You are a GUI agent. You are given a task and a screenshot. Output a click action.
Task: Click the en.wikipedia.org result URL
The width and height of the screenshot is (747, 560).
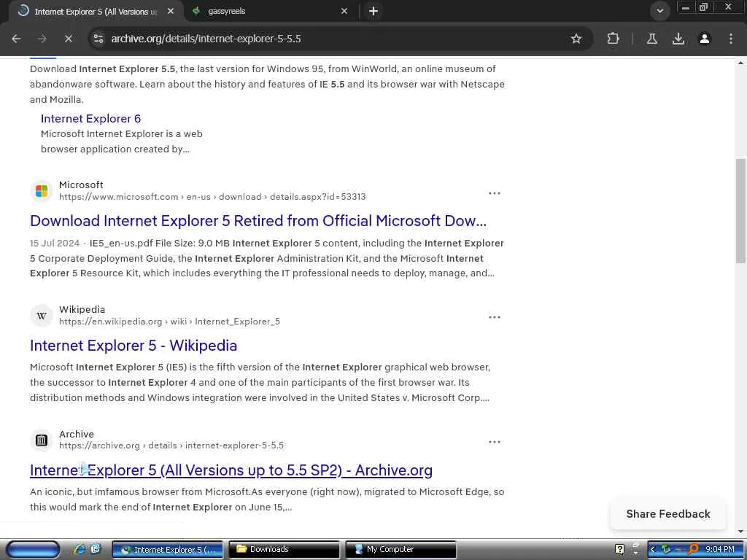pos(169,322)
